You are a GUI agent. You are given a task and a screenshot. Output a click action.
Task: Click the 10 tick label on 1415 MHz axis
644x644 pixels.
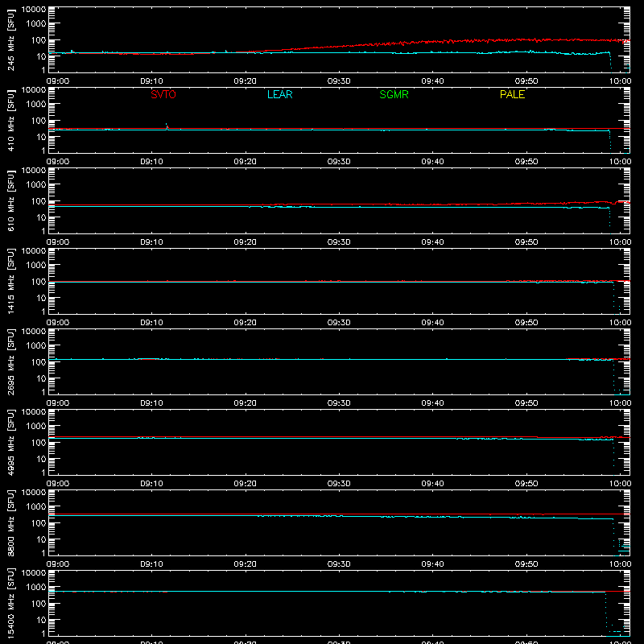[41, 298]
